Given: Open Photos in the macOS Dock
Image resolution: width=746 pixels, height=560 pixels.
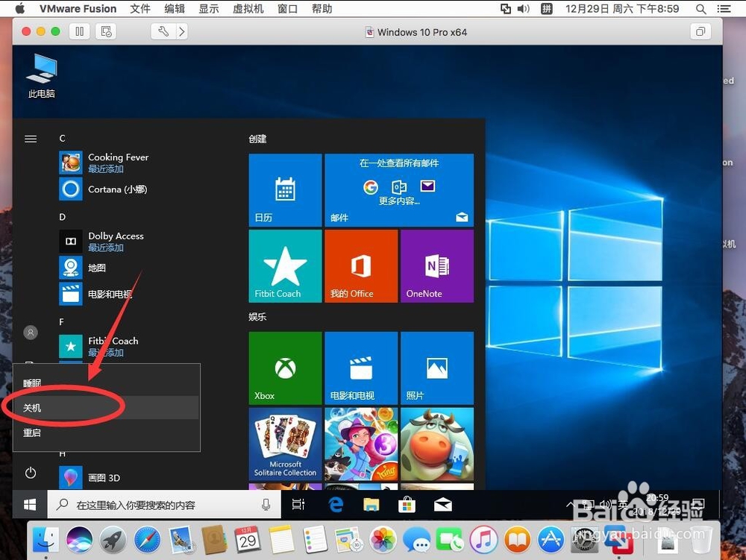Looking at the screenshot, I should pyautogui.click(x=383, y=540).
